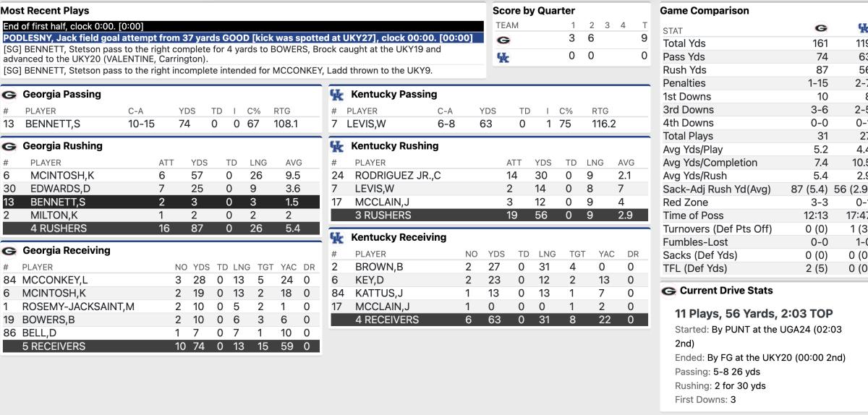Click Georgia logo in Game Comparison header

tap(821, 29)
